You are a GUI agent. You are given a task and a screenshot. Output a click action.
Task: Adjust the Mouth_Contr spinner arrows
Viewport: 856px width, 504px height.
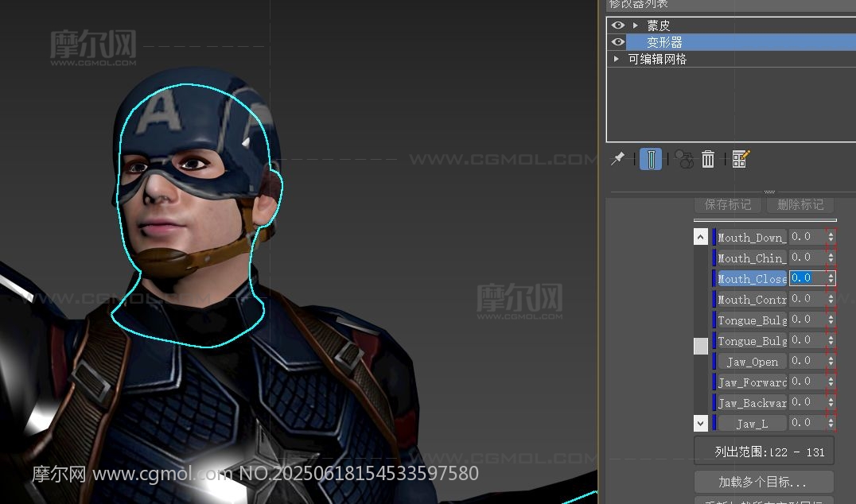[x=831, y=299]
